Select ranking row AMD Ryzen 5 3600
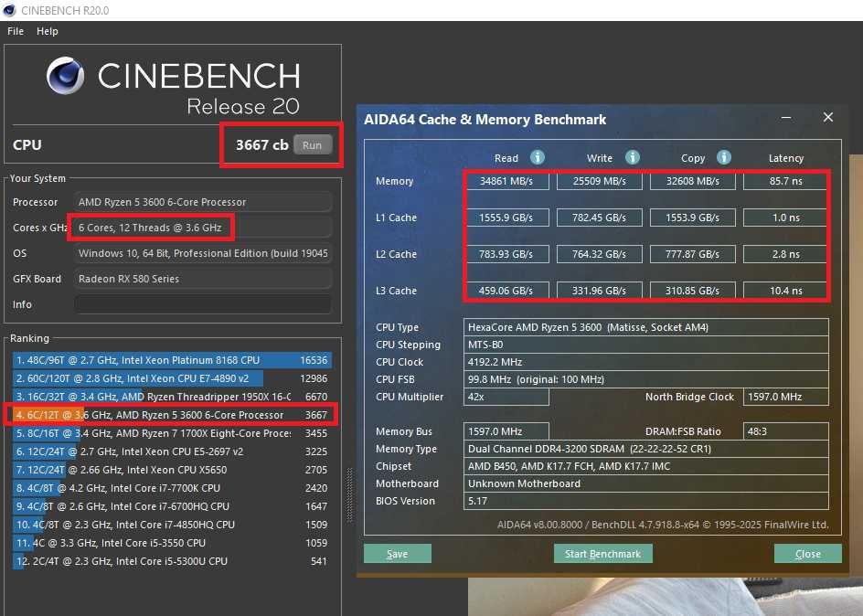 tap(172, 415)
